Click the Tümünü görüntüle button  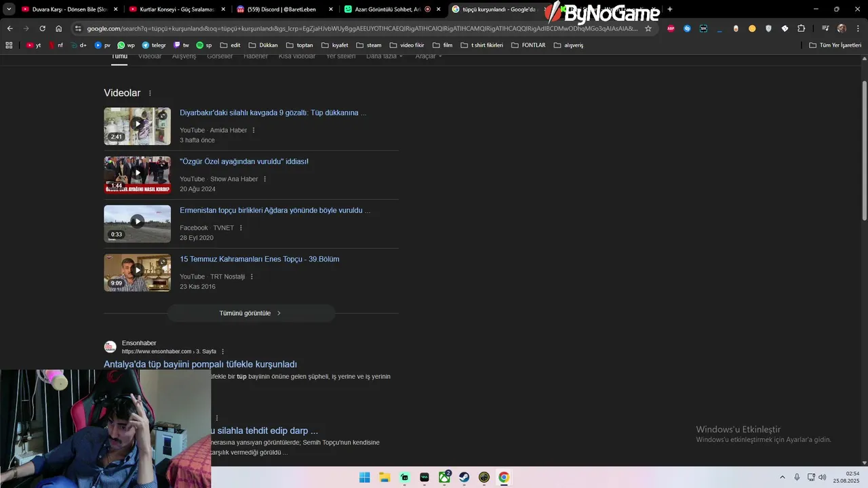pyautogui.click(x=251, y=313)
